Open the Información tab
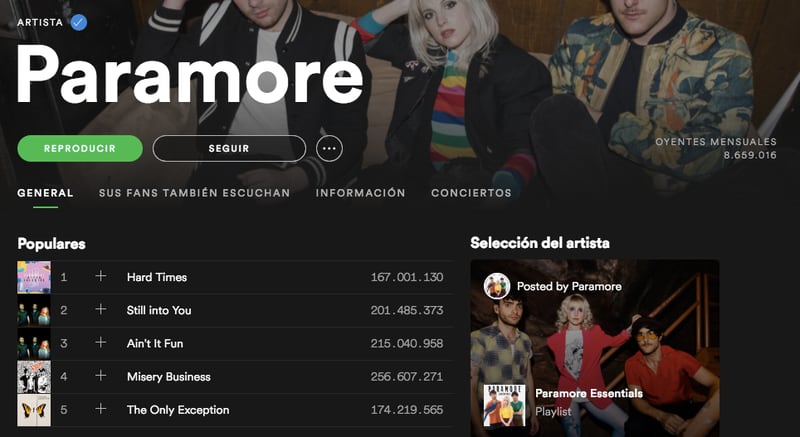Image resolution: width=800 pixels, height=437 pixels. pos(361,193)
